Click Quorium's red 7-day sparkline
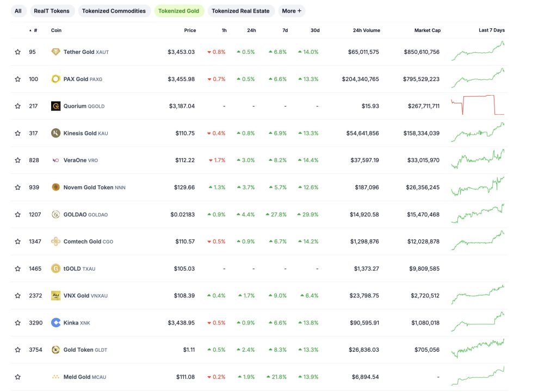Screen dimensions: 557x392 pos(478,105)
